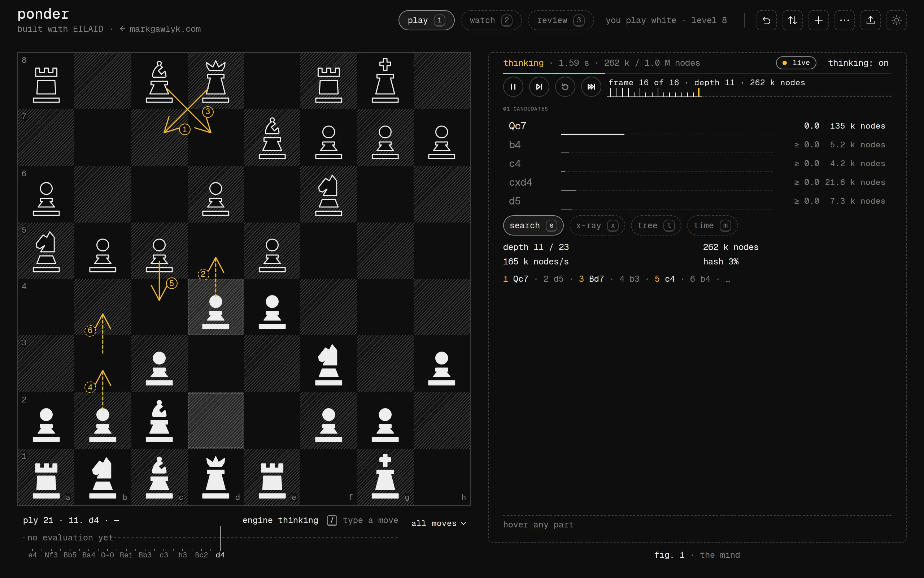Open the markgawlyk.com link

[x=160, y=29]
